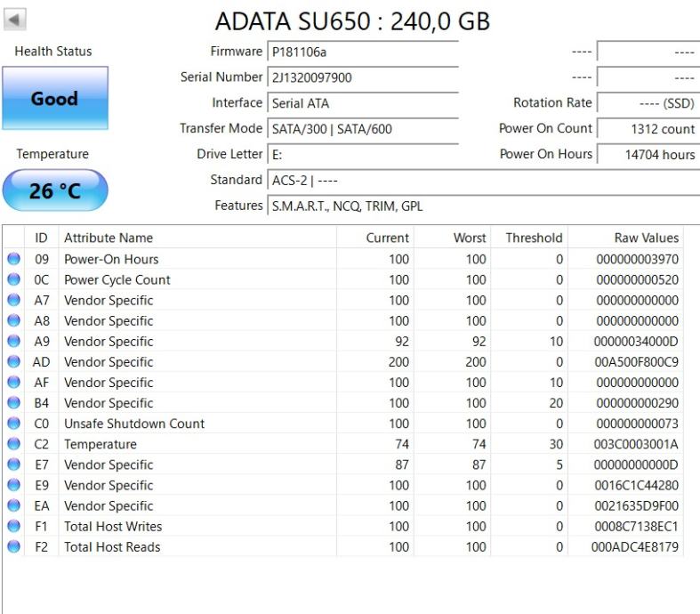Click the Power On Hours field 14704 hours
Screen dimensions: 700x614
click(x=648, y=155)
